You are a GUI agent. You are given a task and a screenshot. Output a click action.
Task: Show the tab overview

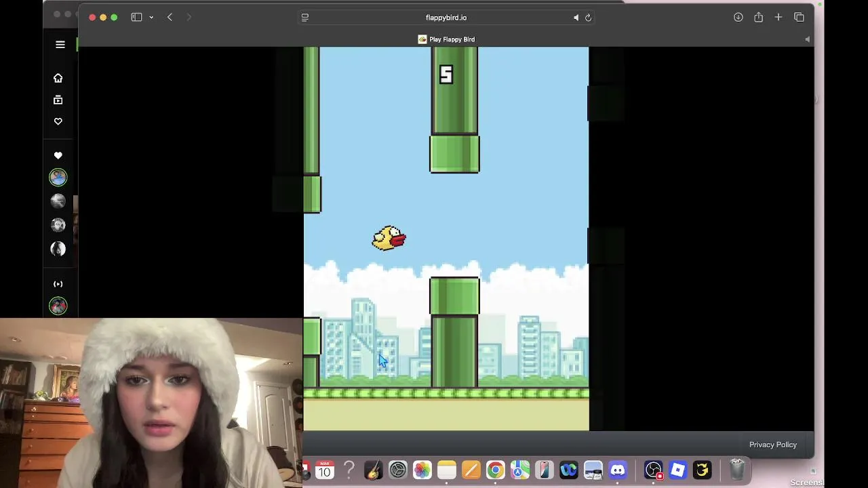(x=799, y=18)
